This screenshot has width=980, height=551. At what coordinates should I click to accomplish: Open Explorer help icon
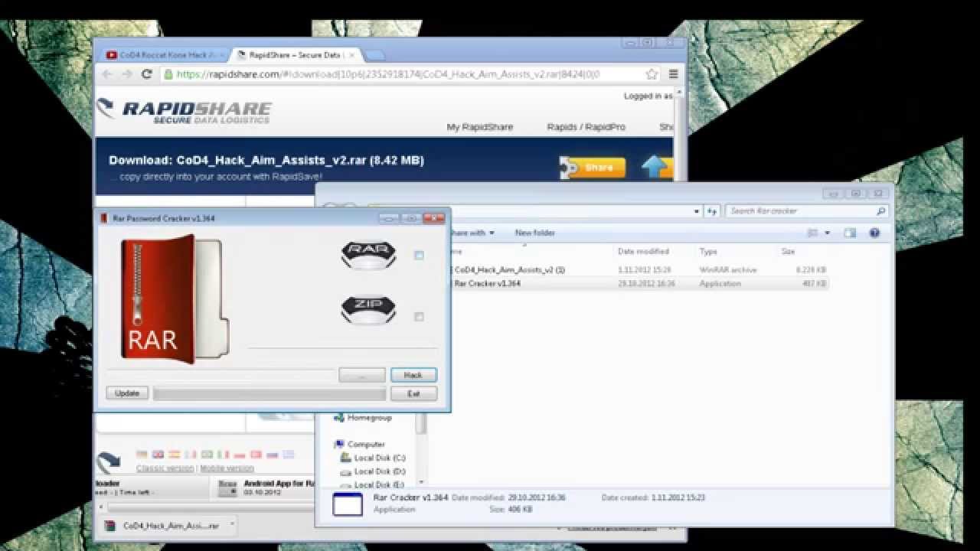(x=875, y=233)
